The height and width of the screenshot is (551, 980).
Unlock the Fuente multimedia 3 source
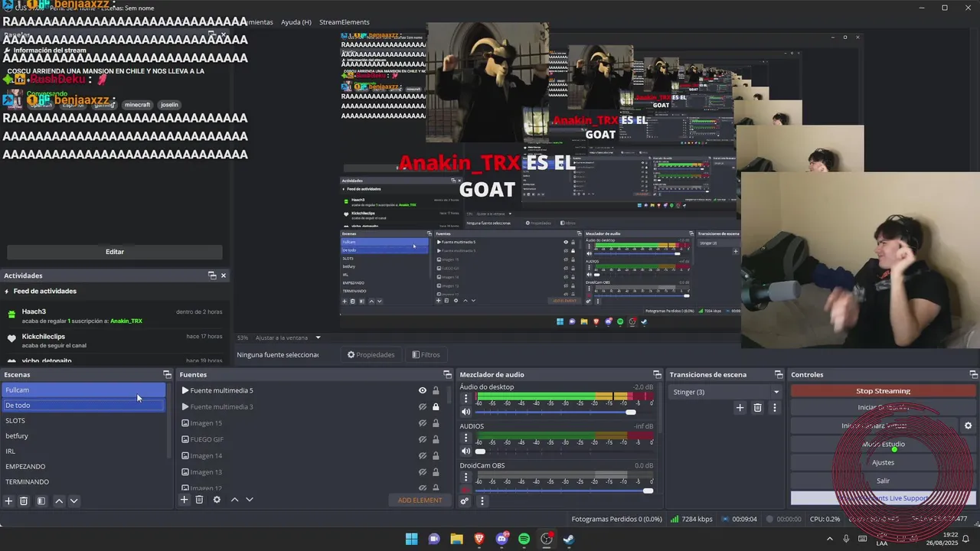(436, 407)
